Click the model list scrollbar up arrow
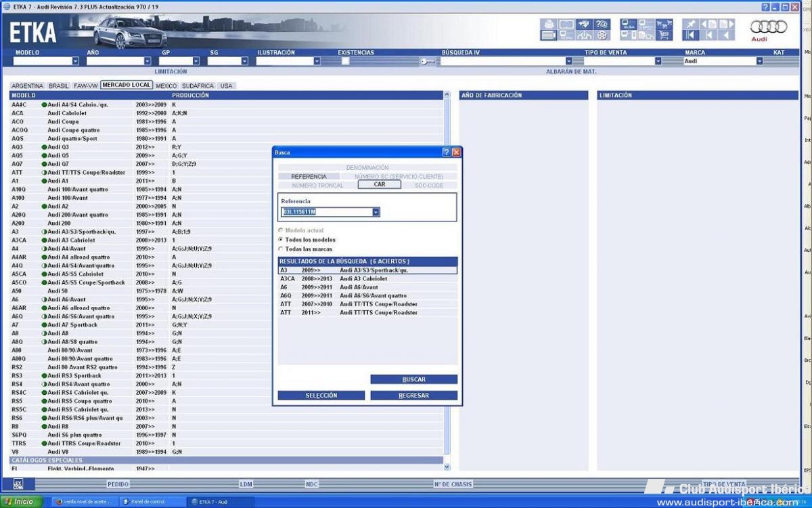This screenshot has height=508, width=812. tap(447, 96)
